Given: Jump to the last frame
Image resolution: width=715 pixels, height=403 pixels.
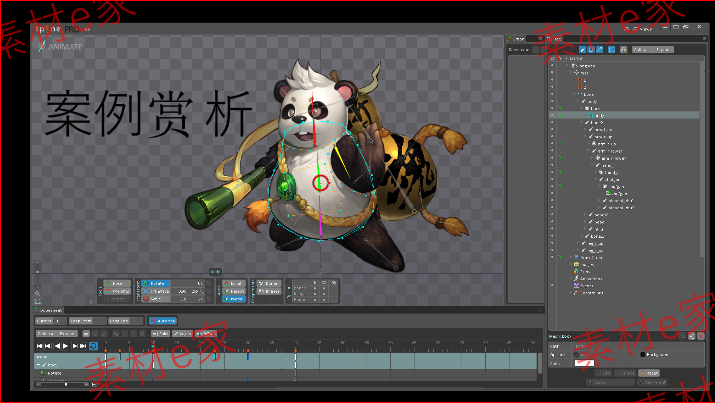Looking at the screenshot, I should tap(83, 346).
